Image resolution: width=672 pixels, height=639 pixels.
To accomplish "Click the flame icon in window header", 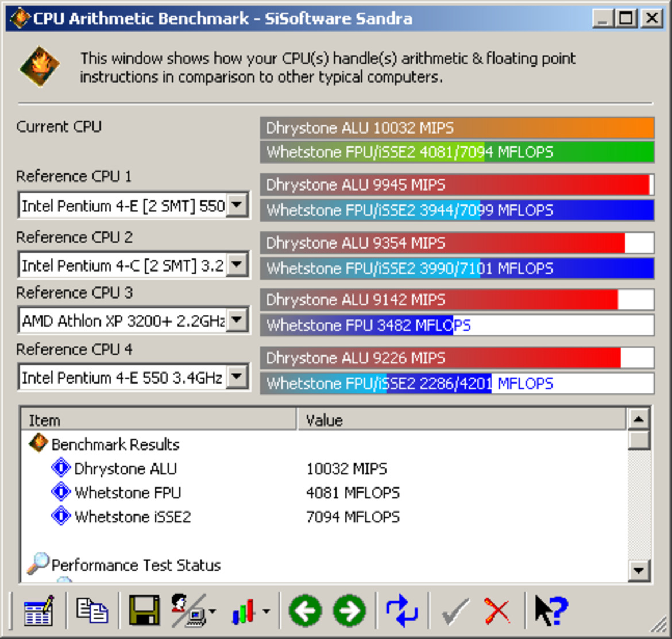I will point(40,67).
